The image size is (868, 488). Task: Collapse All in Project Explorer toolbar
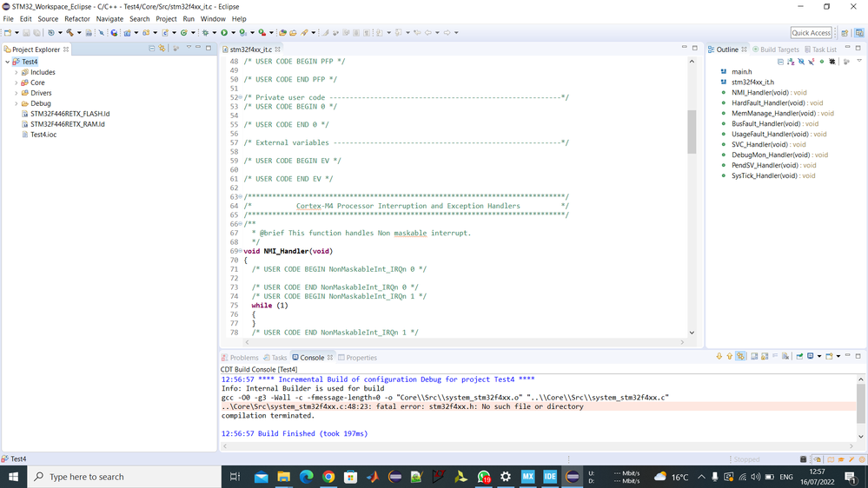[152, 49]
